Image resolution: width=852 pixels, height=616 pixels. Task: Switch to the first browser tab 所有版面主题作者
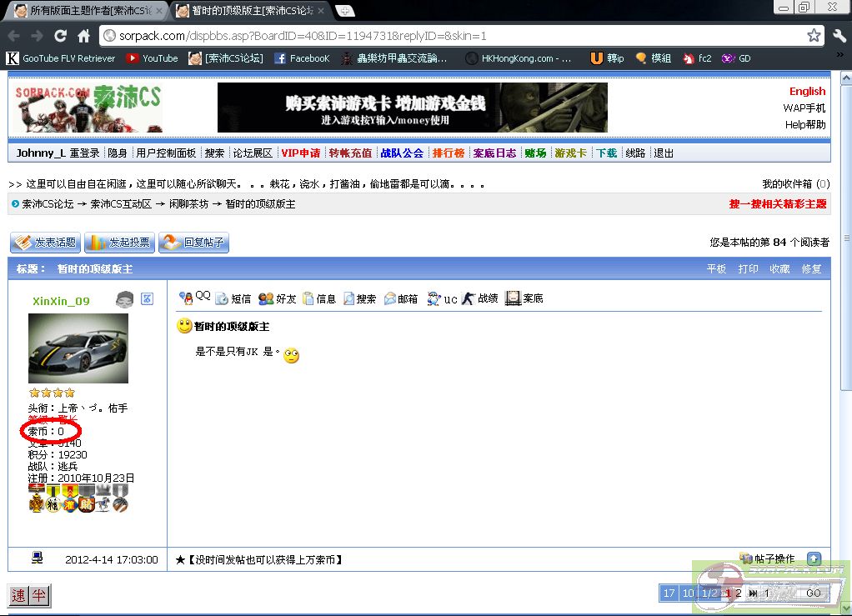(85, 11)
